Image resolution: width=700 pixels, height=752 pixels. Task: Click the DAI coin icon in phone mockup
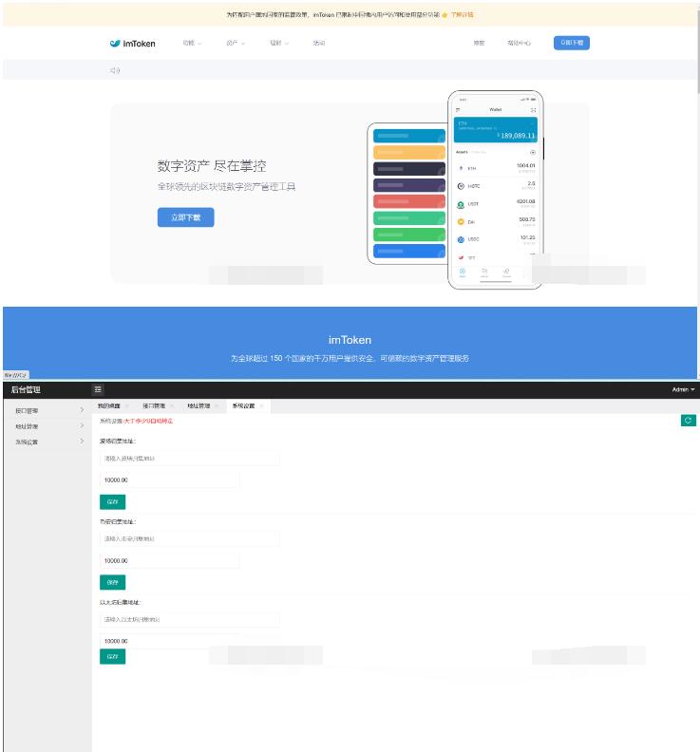tap(461, 221)
